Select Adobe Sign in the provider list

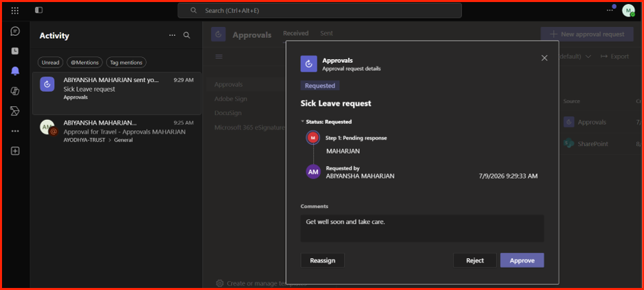coord(230,99)
